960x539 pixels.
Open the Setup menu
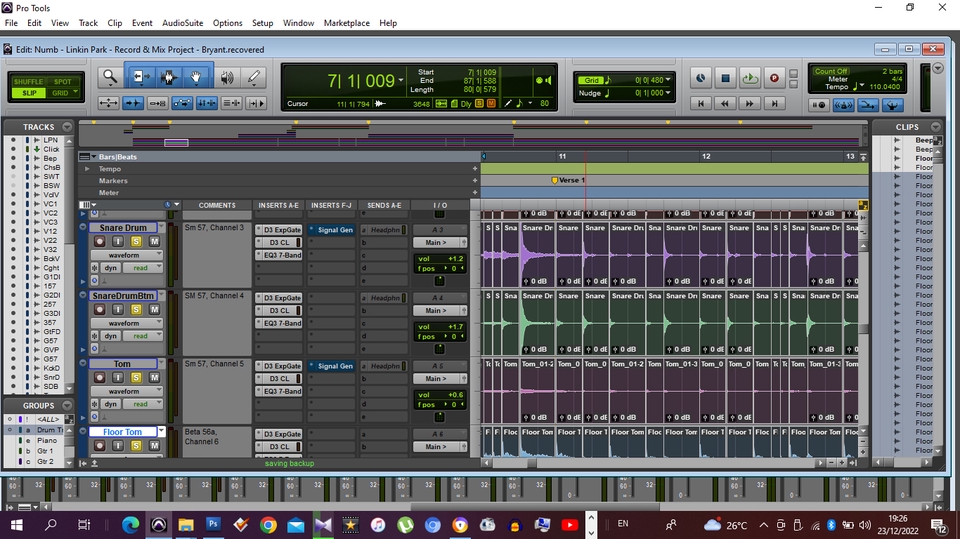click(x=262, y=23)
